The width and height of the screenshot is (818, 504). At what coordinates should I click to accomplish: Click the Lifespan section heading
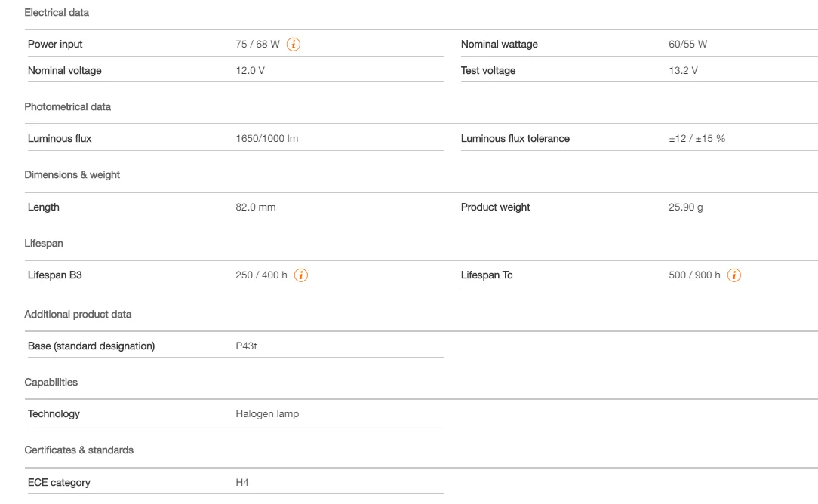(x=42, y=244)
